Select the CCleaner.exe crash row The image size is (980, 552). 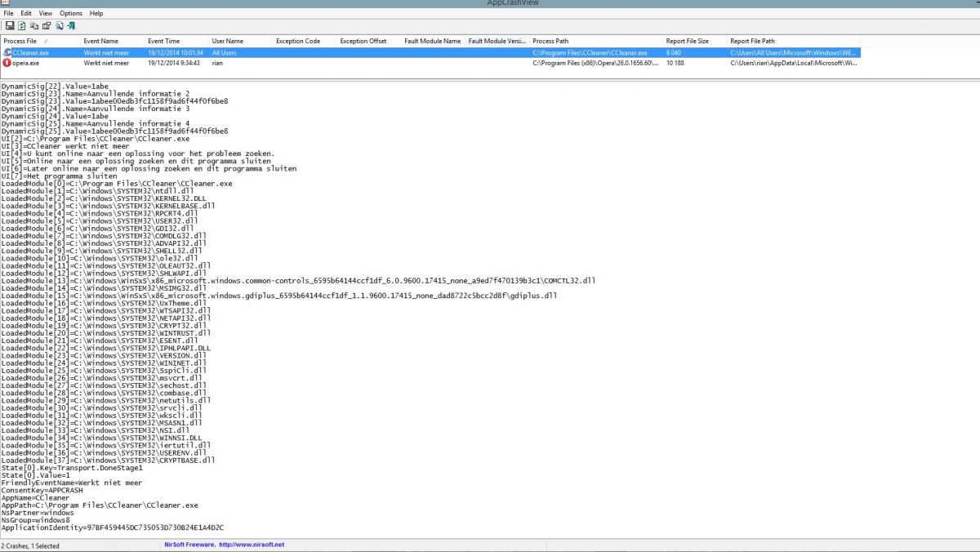[x=430, y=52]
